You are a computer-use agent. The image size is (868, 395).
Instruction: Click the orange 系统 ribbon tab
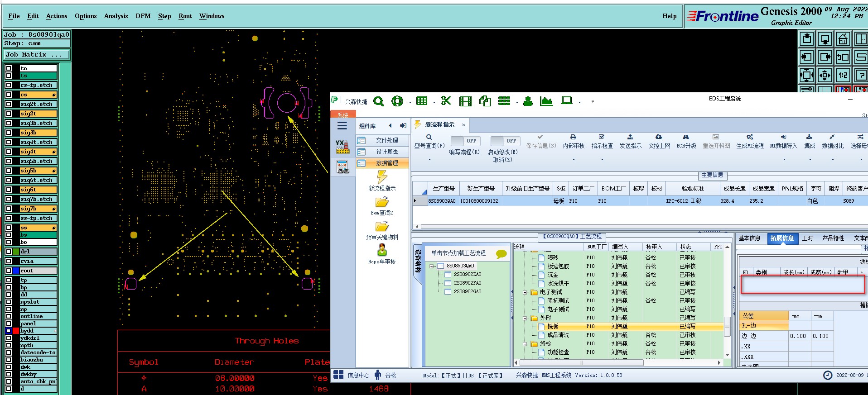(343, 114)
